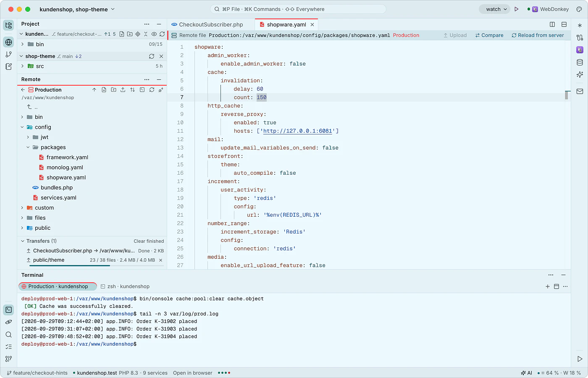The image size is (588, 378).
Task: Click the run play button beside watch
Action: (517, 9)
